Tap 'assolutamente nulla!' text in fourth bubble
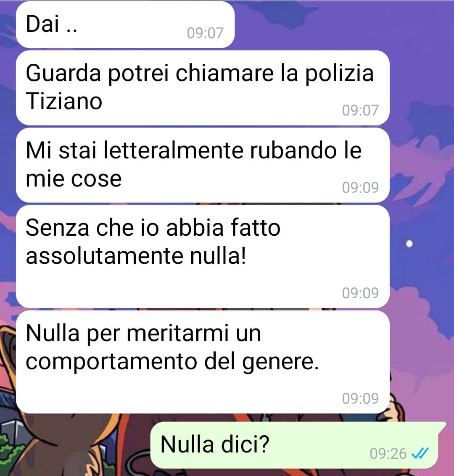The image size is (454, 476). [x=136, y=255]
